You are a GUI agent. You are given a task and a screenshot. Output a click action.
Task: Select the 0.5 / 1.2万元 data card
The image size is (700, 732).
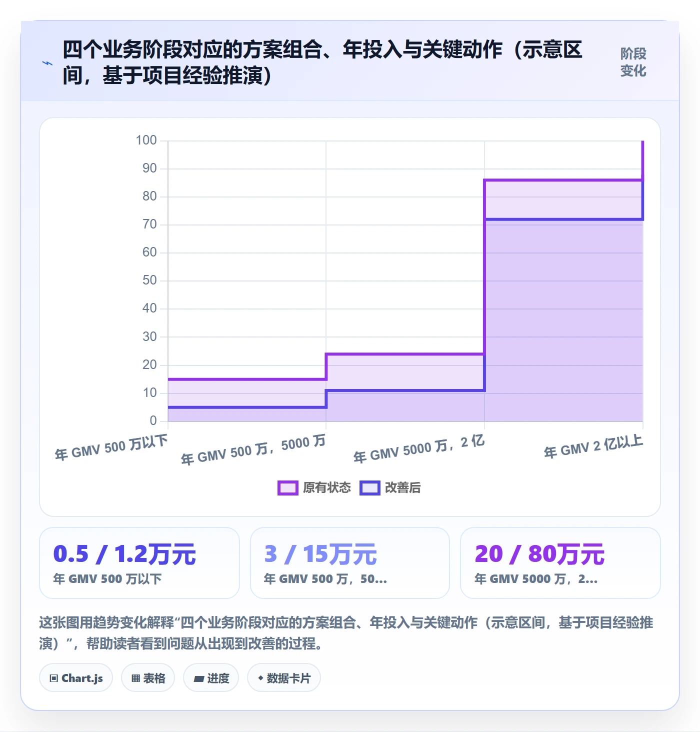pos(139,563)
